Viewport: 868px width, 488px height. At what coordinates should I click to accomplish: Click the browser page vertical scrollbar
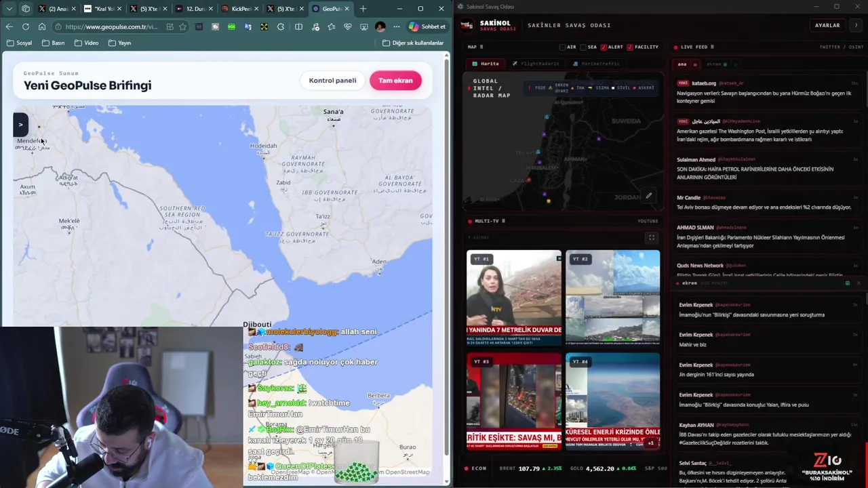[x=446, y=258]
